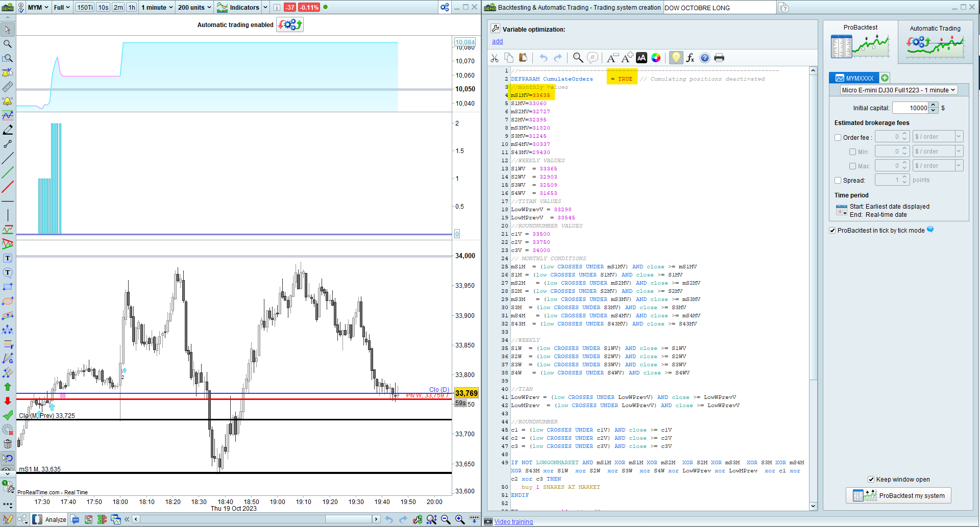Select the alert bell tool
The width and height of the screenshot is (980, 527).
(x=8, y=101)
